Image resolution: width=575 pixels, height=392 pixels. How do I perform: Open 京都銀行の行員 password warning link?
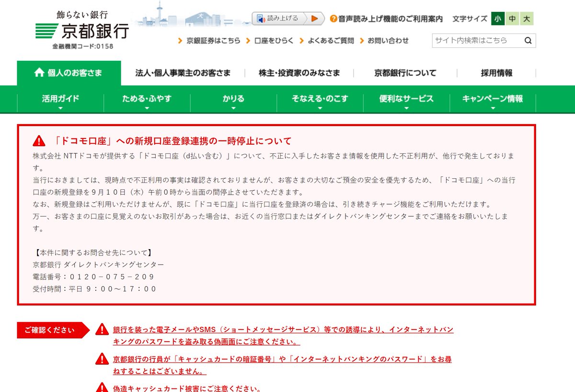pyautogui.click(x=282, y=365)
